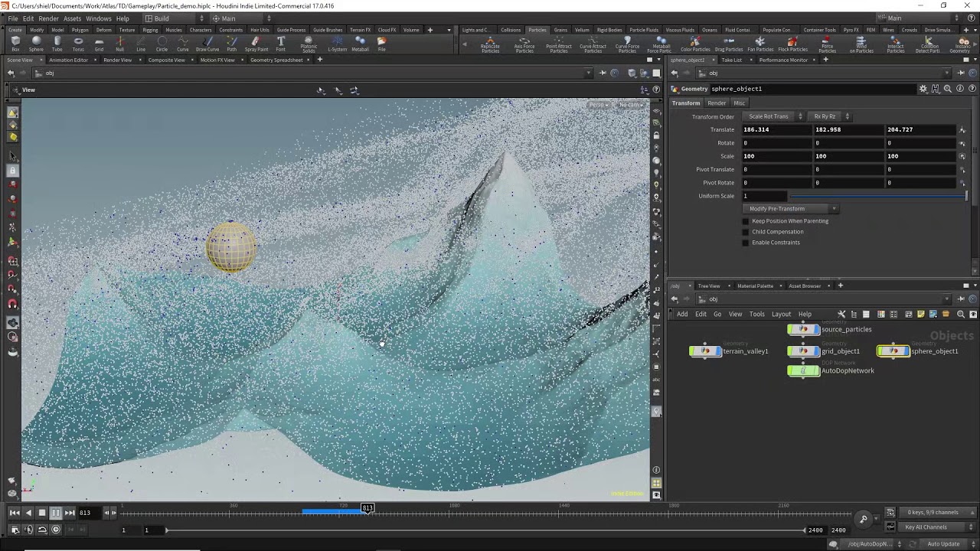
Task: Expand the viewport path obj dropdown
Action: (x=588, y=73)
